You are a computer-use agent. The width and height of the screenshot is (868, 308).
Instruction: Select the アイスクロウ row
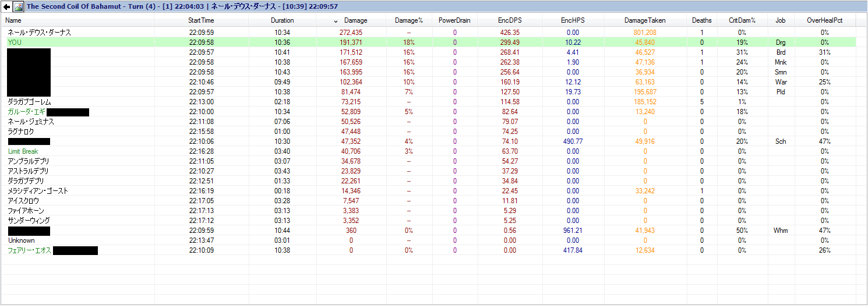pos(430,201)
